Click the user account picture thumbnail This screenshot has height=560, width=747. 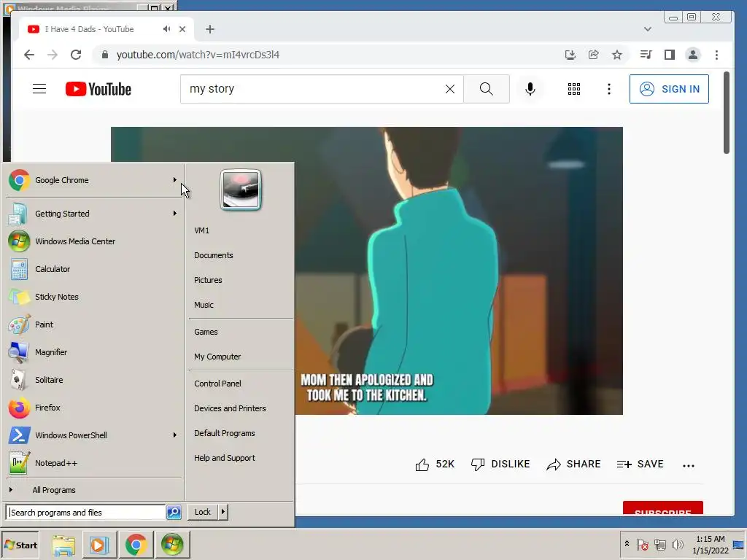(241, 190)
